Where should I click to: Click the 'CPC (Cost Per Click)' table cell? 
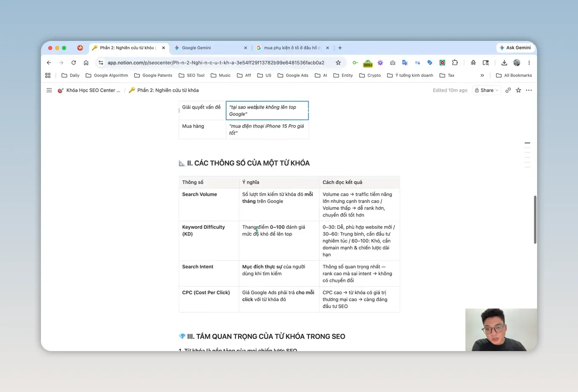tap(209, 299)
